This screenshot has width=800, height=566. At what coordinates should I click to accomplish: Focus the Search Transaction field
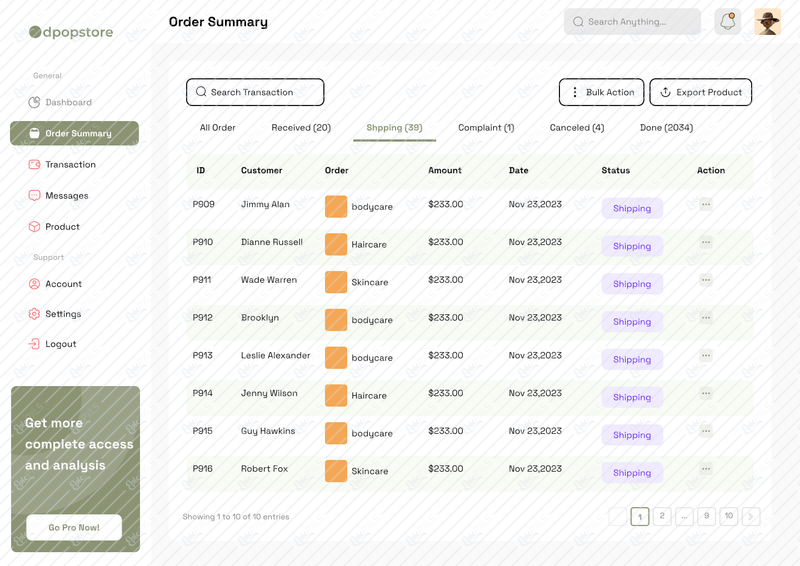255,92
